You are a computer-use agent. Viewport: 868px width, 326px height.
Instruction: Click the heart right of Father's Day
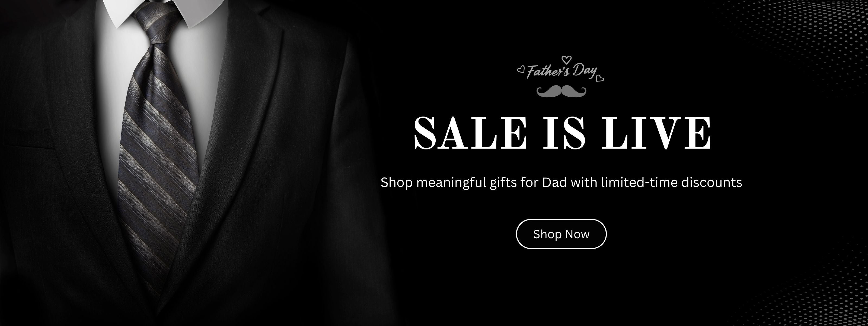pyautogui.click(x=600, y=78)
